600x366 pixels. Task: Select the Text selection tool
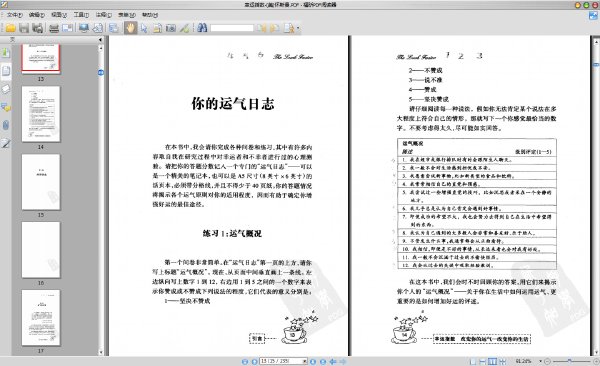pos(157,28)
